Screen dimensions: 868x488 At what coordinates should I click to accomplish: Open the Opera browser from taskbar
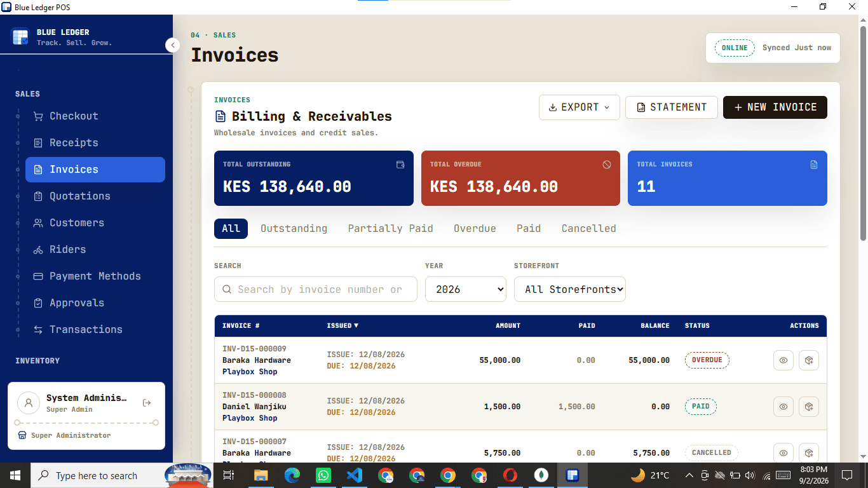pos(510,475)
